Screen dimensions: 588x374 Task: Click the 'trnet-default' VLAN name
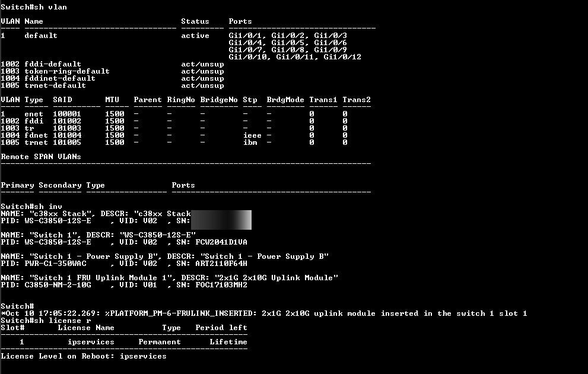click(55, 85)
